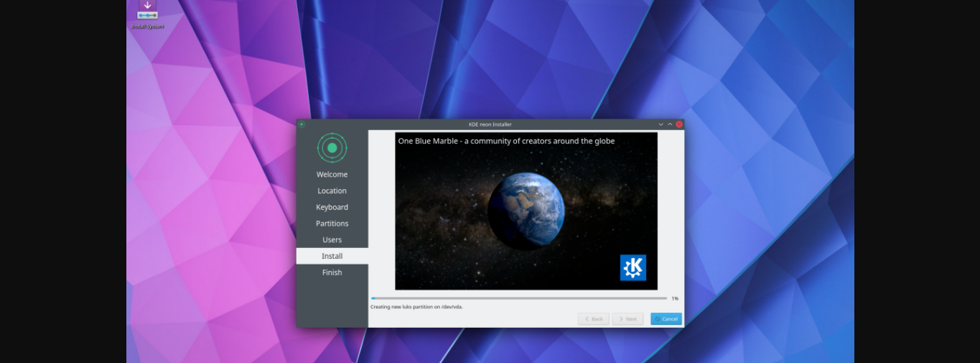Viewport: 980px width, 363px height.
Task: Click the 1% progress label
Action: point(675,298)
